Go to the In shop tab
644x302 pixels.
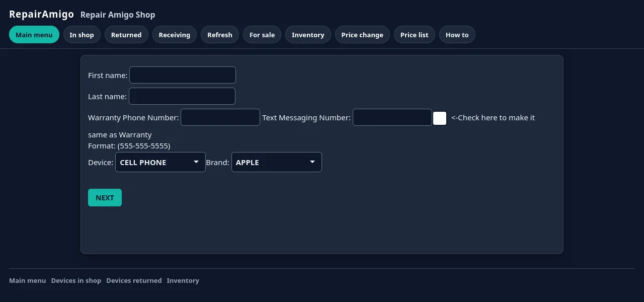tap(82, 35)
